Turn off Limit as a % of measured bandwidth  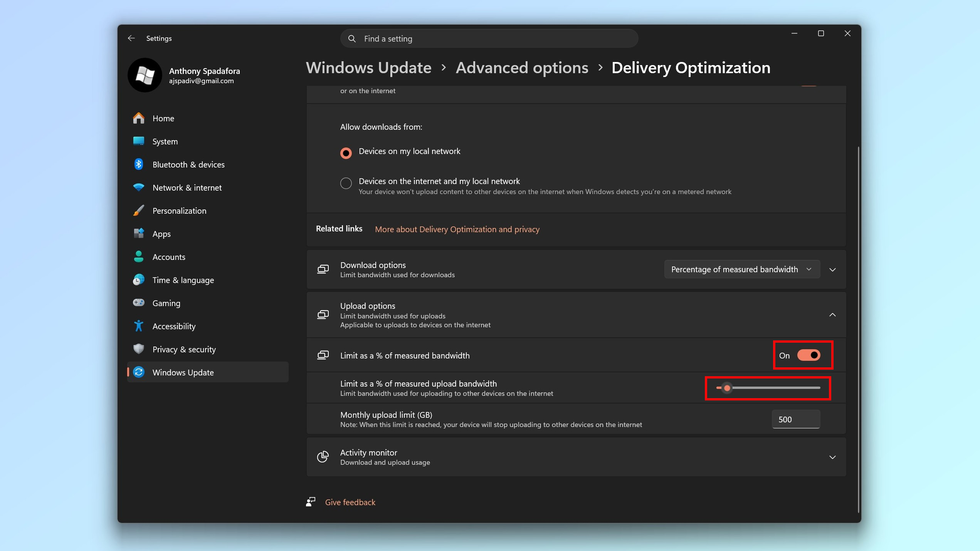808,355
